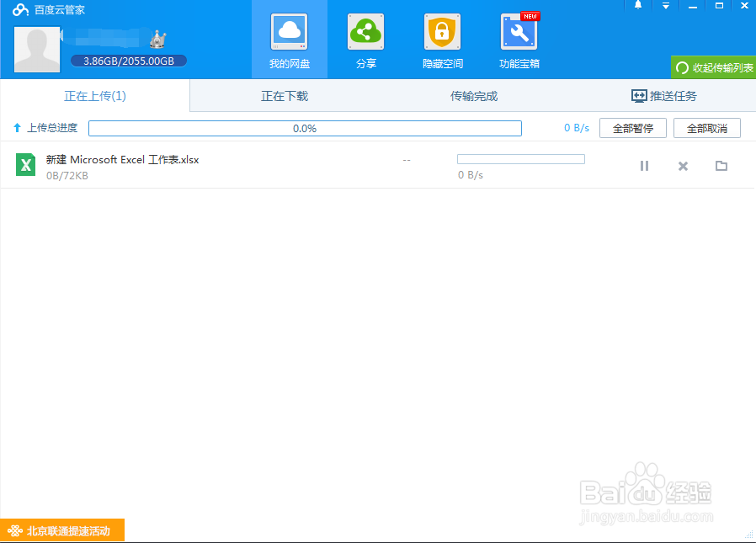Click the total upload progress bar
The height and width of the screenshot is (543, 756).
305,128
